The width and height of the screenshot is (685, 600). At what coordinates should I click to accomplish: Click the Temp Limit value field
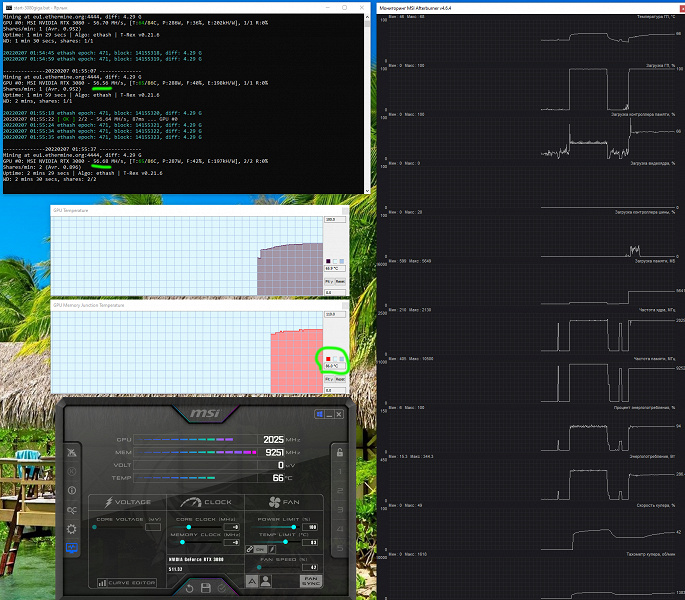coord(310,542)
